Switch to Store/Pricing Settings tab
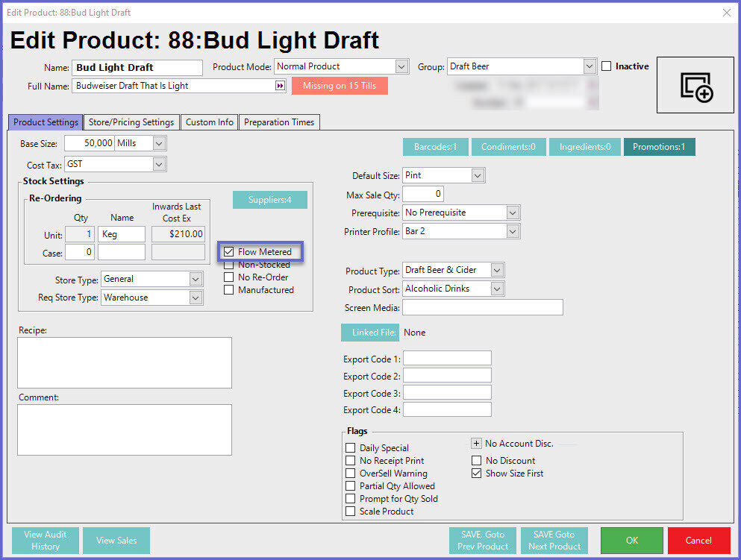 pyautogui.click(x=131, y=122)
